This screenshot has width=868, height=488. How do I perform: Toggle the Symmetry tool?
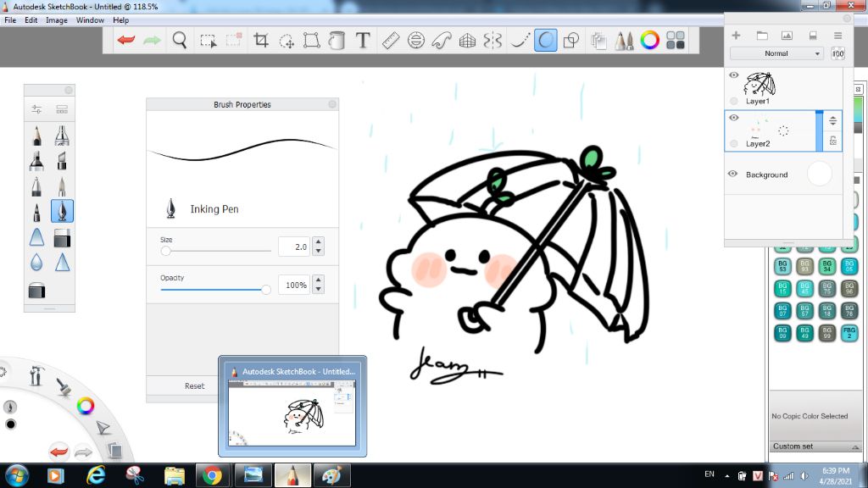(492, 41)
